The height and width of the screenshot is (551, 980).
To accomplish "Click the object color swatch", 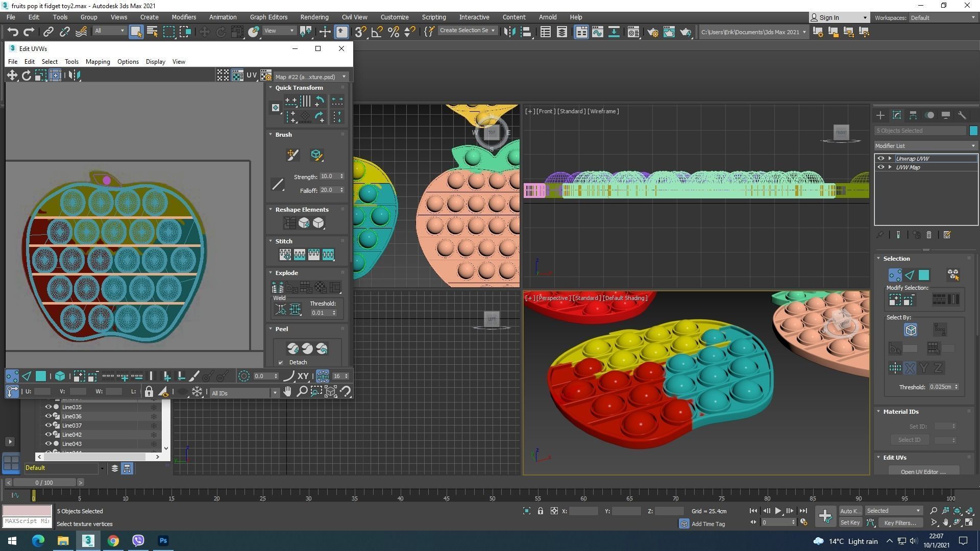I will pyautogui.click(x=973, y=131).
